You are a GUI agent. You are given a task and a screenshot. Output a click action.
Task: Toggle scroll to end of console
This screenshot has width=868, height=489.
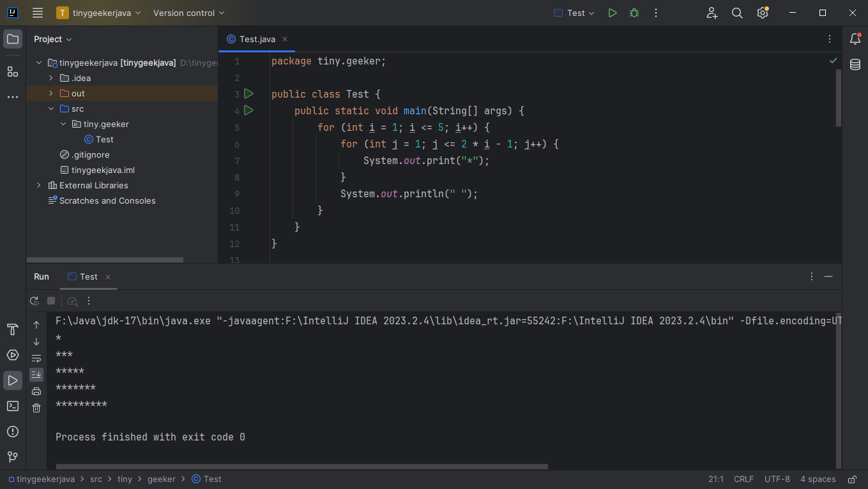pos(36,375)
